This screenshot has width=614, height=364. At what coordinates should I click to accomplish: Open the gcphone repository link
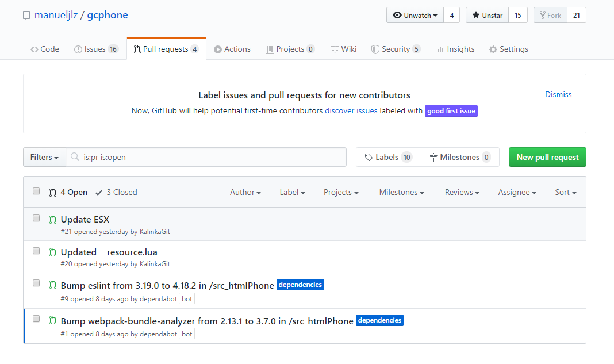coord(108,15)
